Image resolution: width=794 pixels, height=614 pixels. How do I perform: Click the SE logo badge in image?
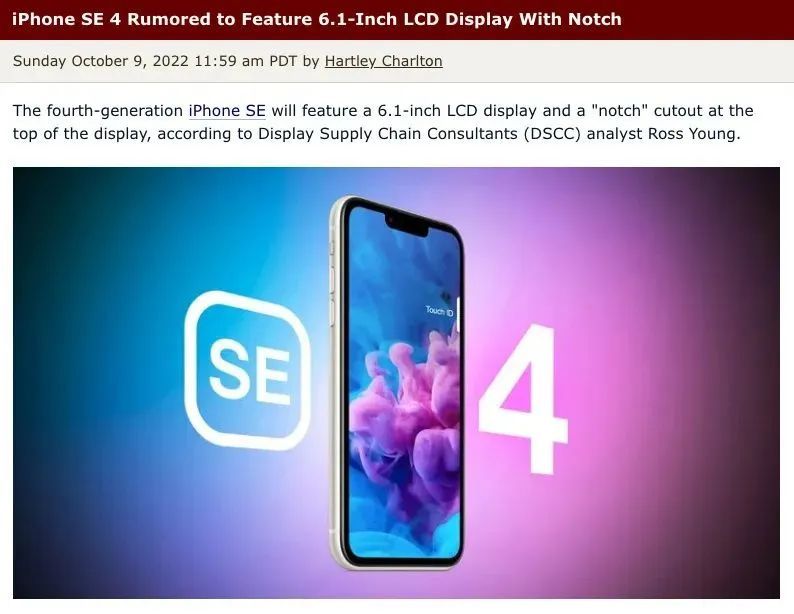[248, 371]
